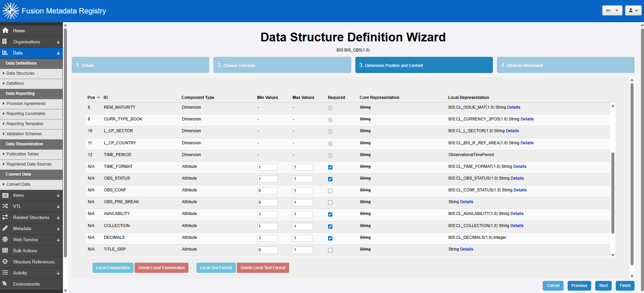The image size is (644, 293).
Task: Open Reporting Constraints in sidebar
Action: [x=31, y=114]
